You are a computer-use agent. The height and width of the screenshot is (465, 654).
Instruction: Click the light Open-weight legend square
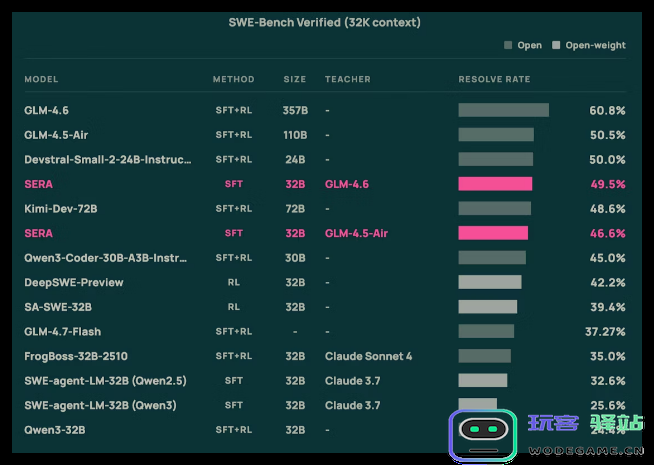click(557, 45)
